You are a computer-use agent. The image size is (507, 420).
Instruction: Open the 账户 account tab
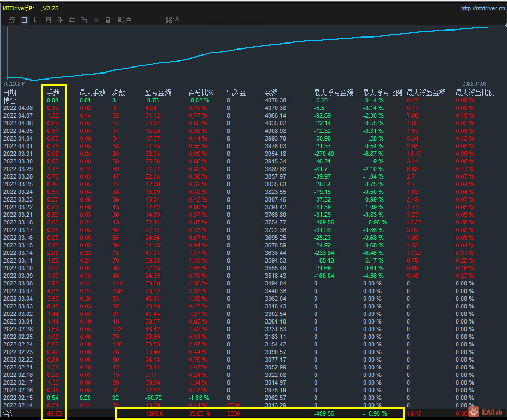point(124,20)
